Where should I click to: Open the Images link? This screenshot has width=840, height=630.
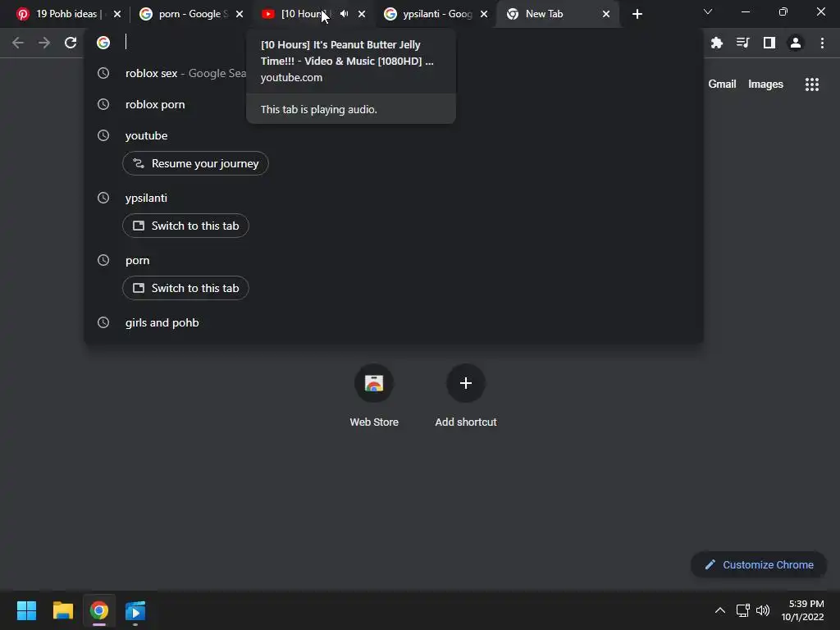(x=765, y=84)
